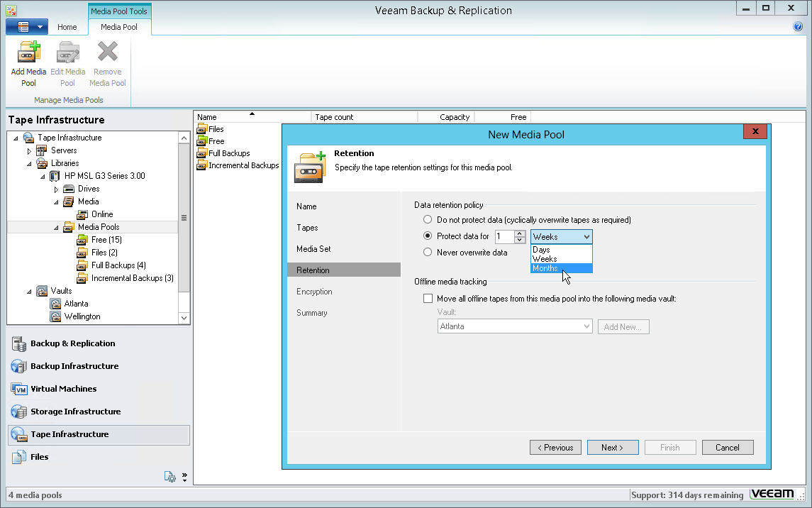Select the 'Never overwrite data' radio option

tap(428, 252)
